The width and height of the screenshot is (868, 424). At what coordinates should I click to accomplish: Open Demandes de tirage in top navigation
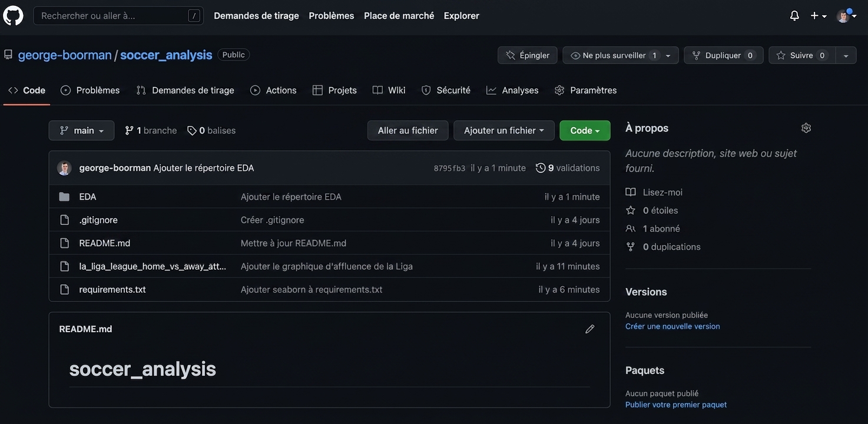click(x=256, y=16)
